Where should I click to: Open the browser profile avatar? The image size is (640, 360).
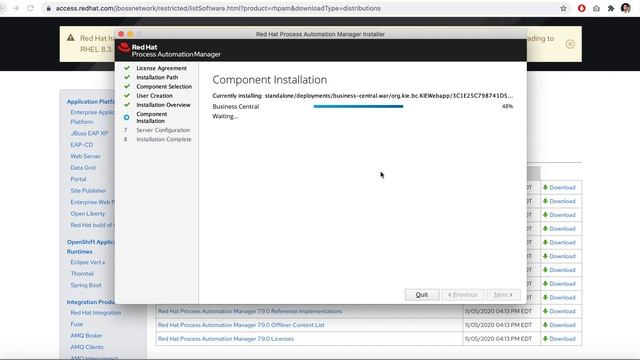[x=625, y=8]
